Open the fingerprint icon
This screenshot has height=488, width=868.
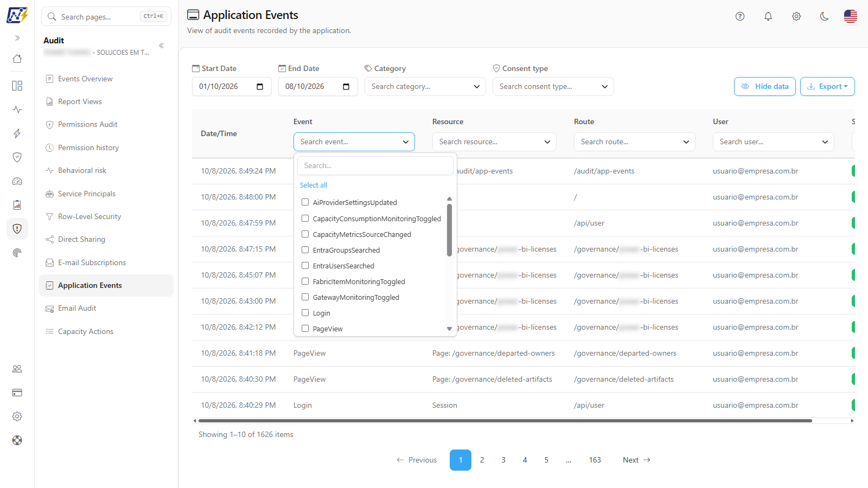pyautogui.click(x=17, y=253)
